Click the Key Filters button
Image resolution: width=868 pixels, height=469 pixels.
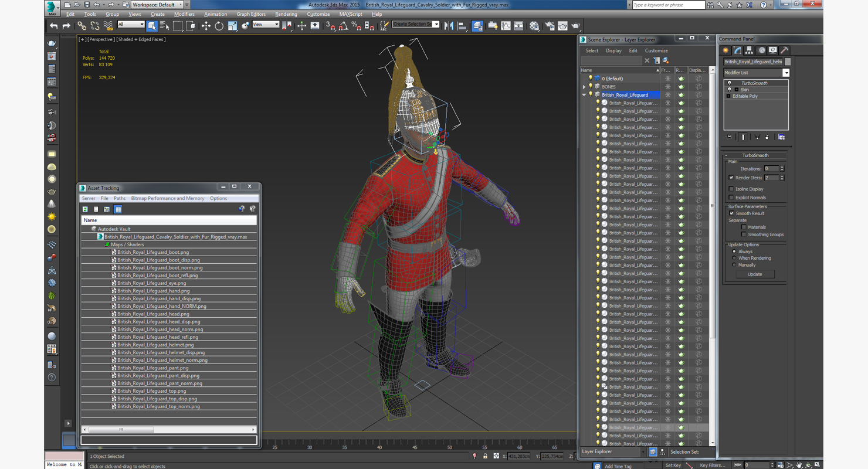coord(713,465)
